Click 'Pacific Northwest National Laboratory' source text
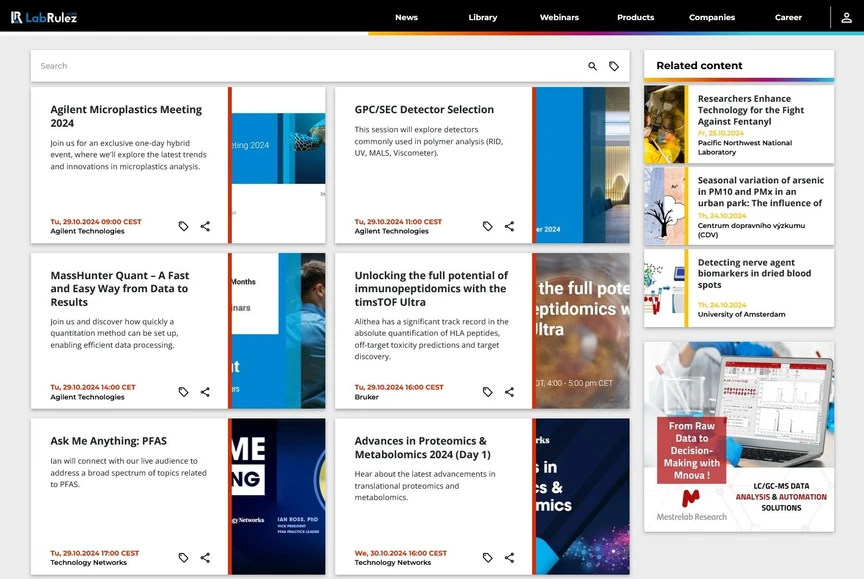This screenshot has width=864, height=579. click(744, 148)
